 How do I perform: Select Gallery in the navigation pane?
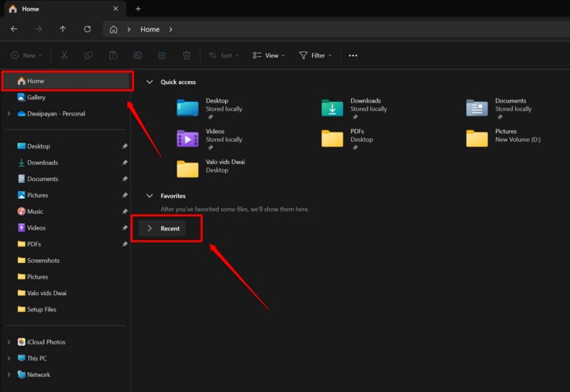(36, 98)
